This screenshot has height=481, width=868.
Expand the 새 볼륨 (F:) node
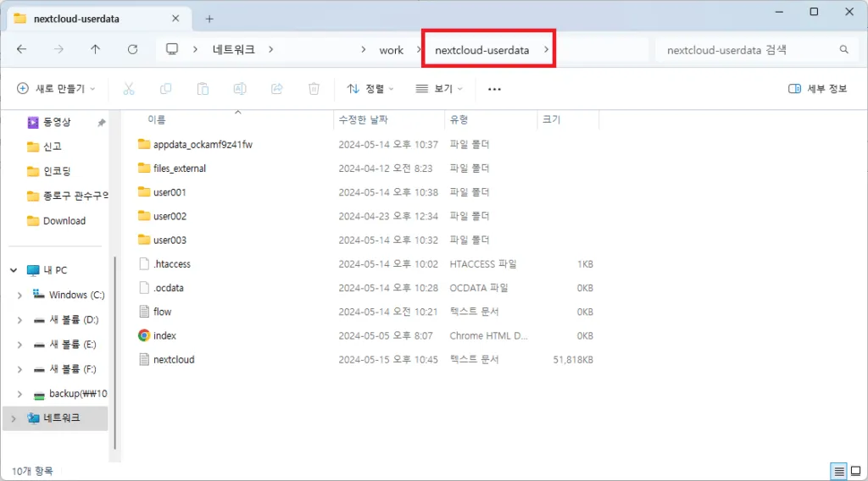[19, 369]
